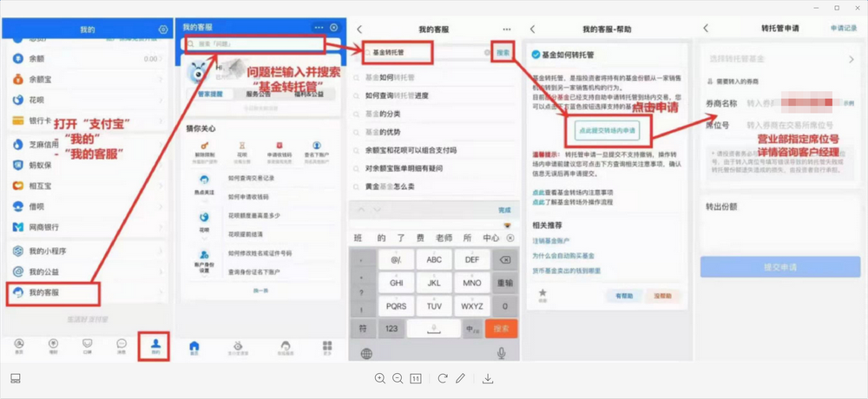Tap 点此提交转场内申请 button
This screenshot has width=868, height=399.
[608, 131]
